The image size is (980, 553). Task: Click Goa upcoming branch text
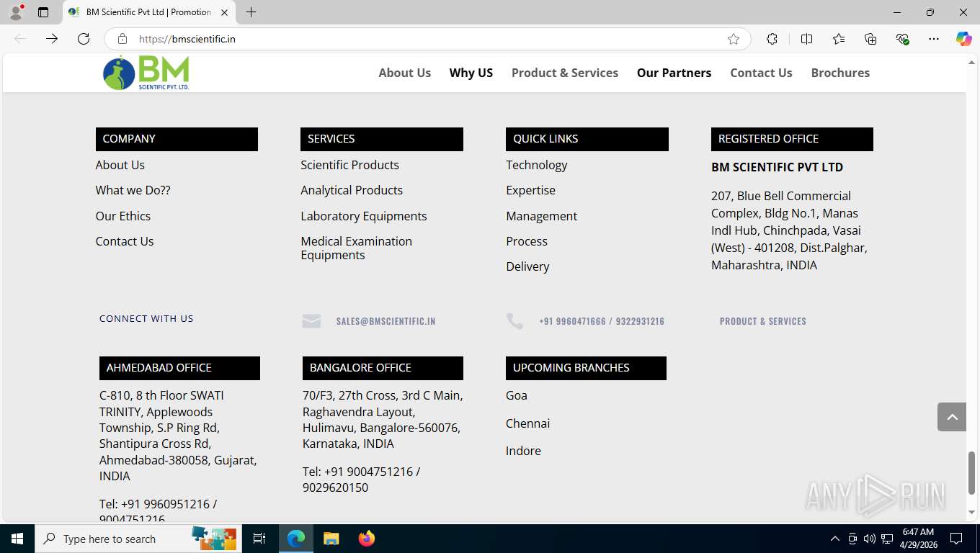coord(517,395)
